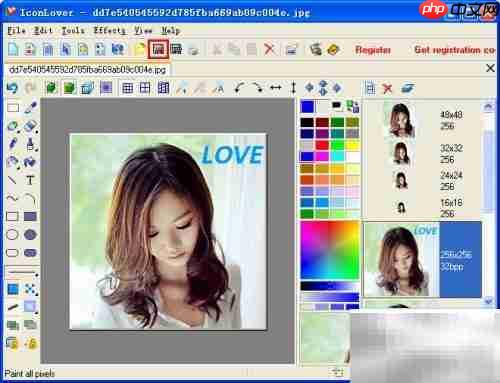The height and width of the screenshot is (383, 500).
Task: Open the Edit menu
Action: pyautogui.click(x=43, y=31)
